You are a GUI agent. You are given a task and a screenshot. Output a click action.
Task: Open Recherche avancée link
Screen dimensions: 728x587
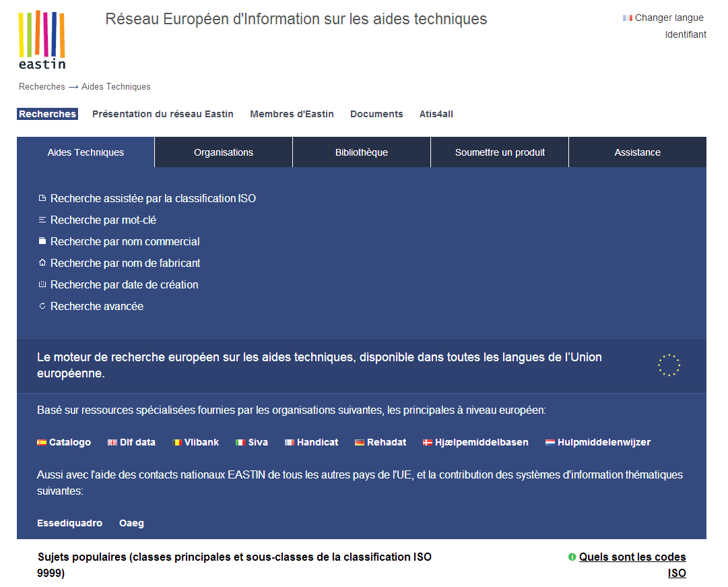pos(97,307)
